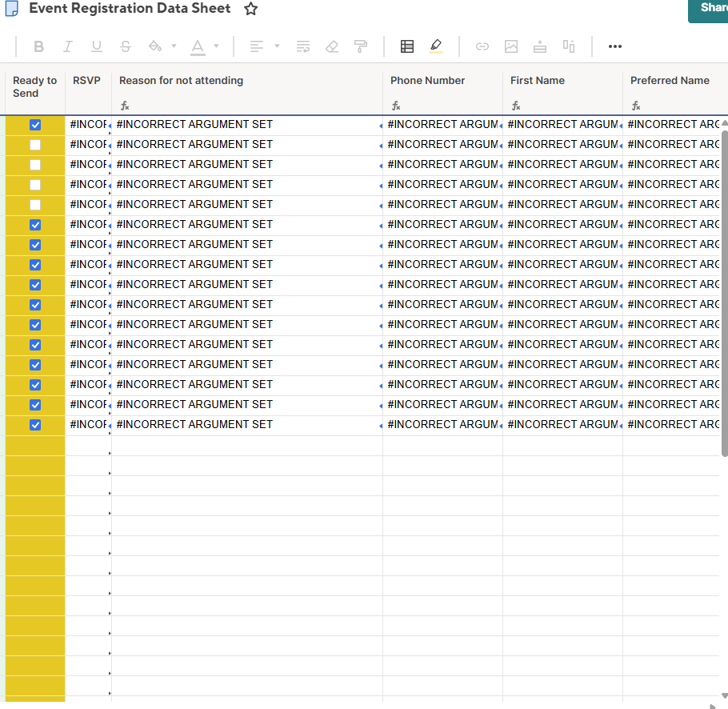Screen dimensions: 728x709
Task: Uncheck Ready to Send in the first row
Action: pyautogui.click(x=35, y=125)
